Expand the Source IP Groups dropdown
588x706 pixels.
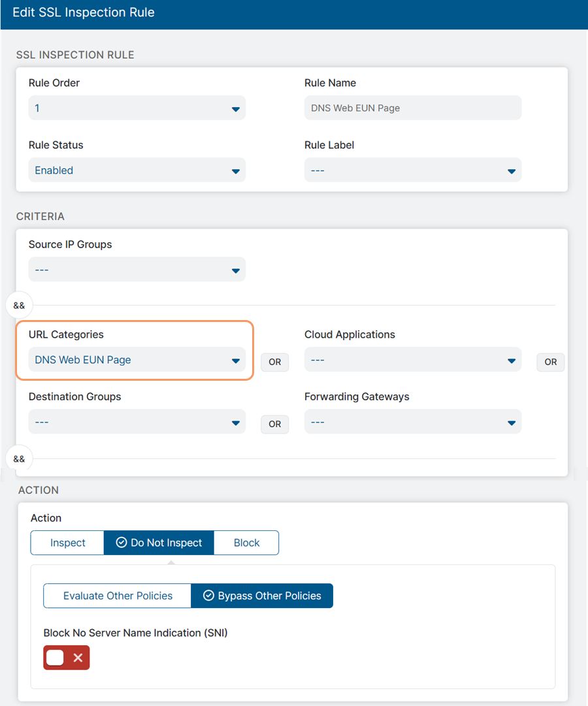[137, 270]
